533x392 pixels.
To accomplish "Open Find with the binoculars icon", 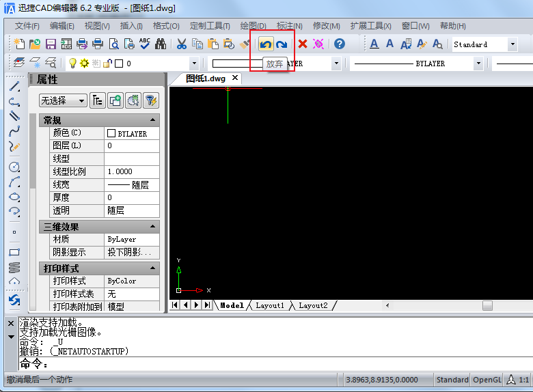I will click(161, 44).
